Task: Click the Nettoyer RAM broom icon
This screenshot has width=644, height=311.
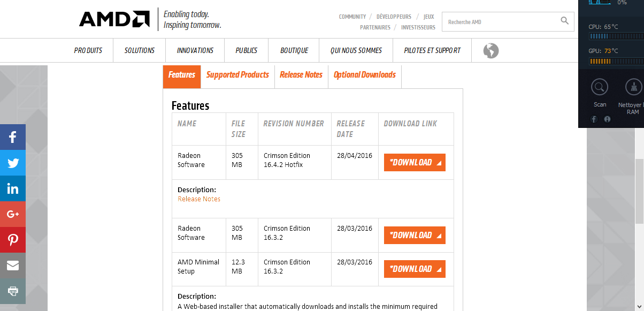Action: click(x=634, y=87)
